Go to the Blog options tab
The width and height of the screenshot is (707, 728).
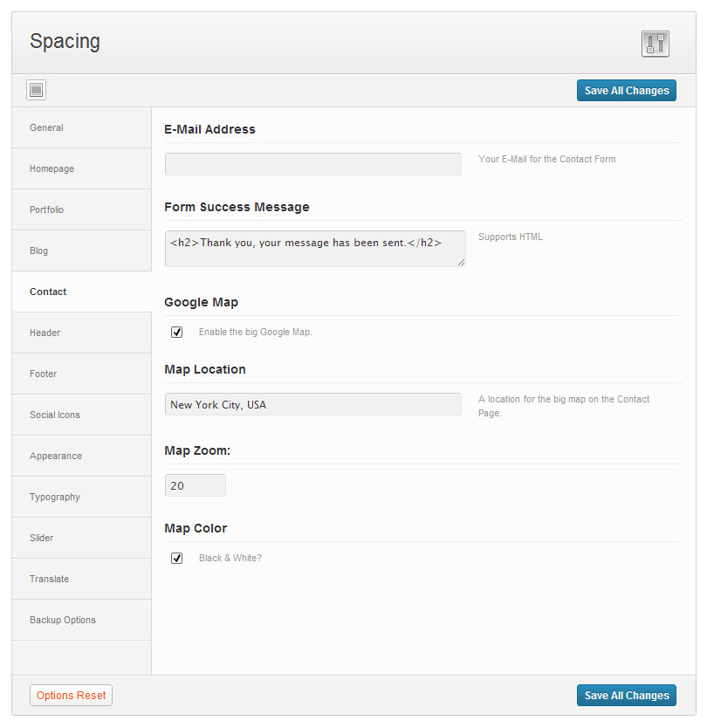coord(82,251)
